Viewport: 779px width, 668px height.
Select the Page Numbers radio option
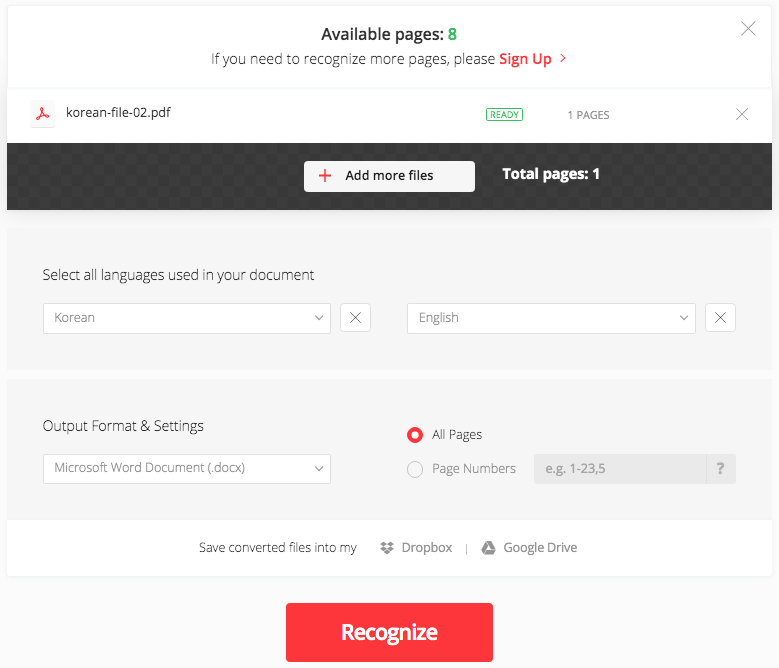(x=415, y=469)
